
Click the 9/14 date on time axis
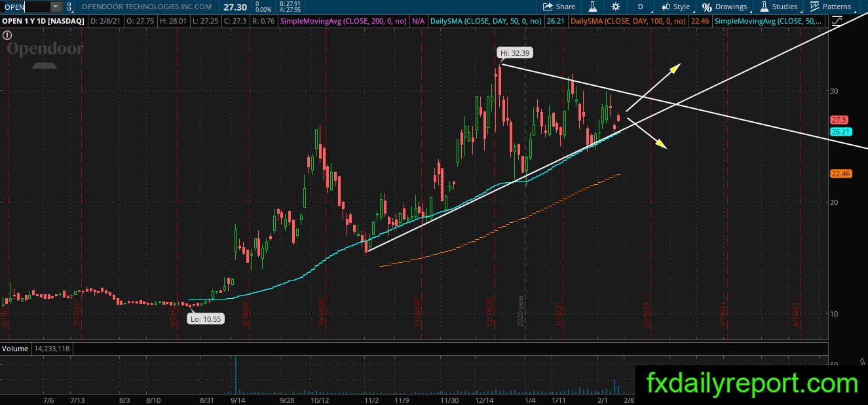[238, 399]
